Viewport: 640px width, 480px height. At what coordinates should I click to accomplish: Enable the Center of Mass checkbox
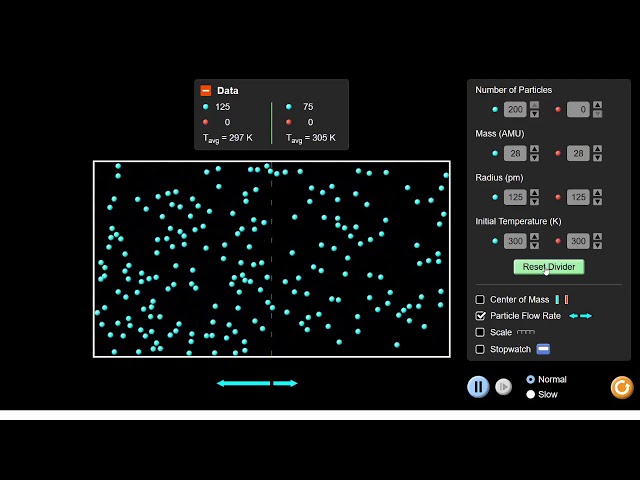coord(480,299)
